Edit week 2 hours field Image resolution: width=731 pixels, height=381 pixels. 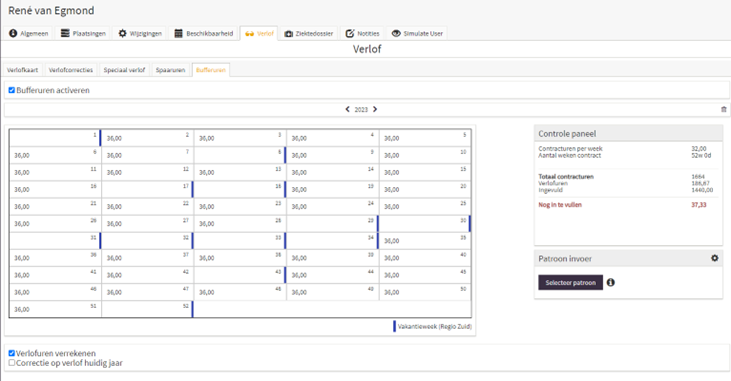tap(147, 138)
